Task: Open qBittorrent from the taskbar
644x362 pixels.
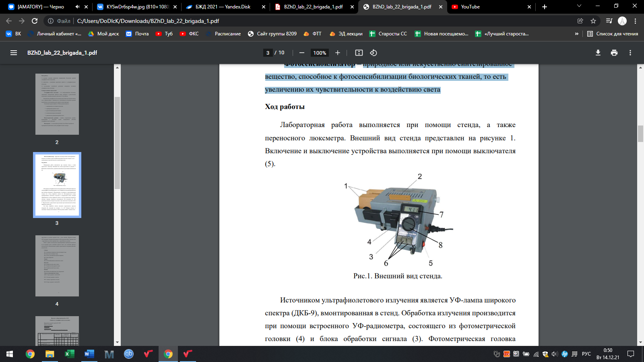Action: pyautogui.click(x=129, y=354)
